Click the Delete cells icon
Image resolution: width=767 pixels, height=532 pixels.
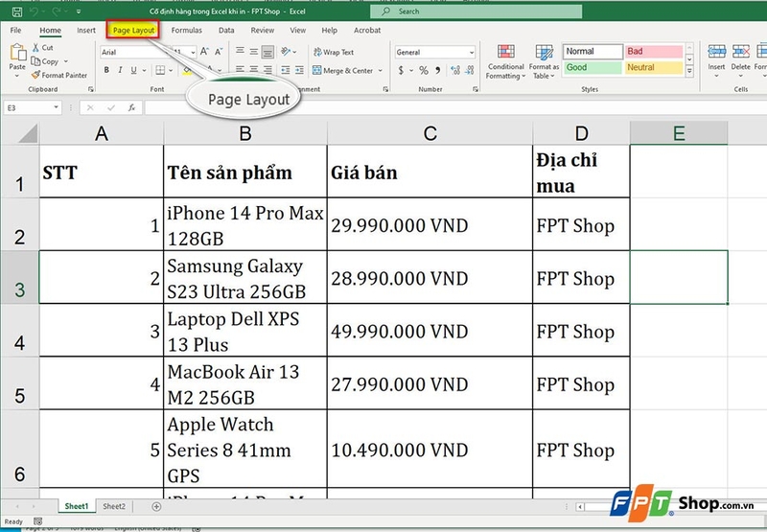(740, 51)
